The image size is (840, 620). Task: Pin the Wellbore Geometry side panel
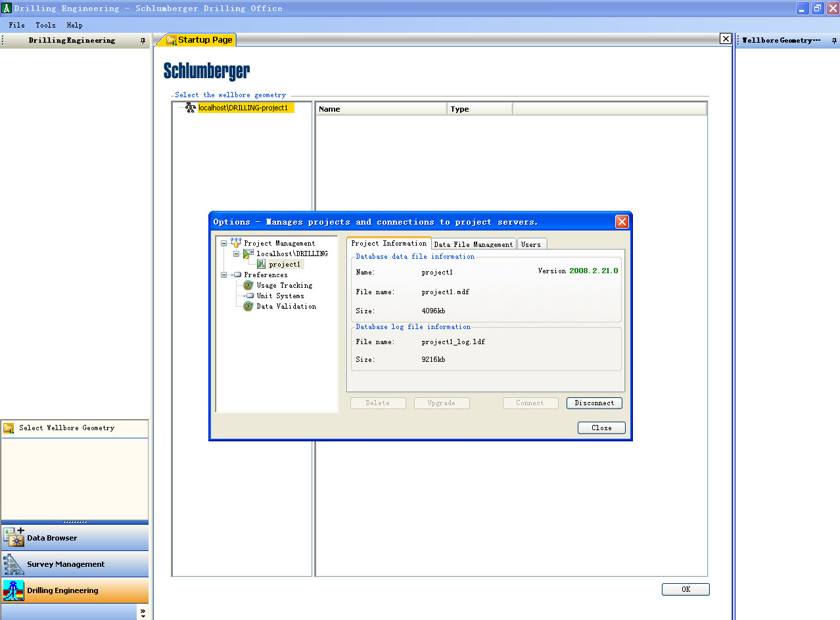(x=835, y=41)
